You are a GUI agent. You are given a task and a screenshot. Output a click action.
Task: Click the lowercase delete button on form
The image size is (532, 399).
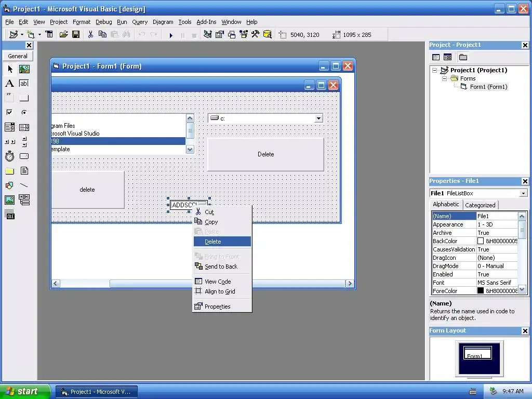click(x=87, y=190)
